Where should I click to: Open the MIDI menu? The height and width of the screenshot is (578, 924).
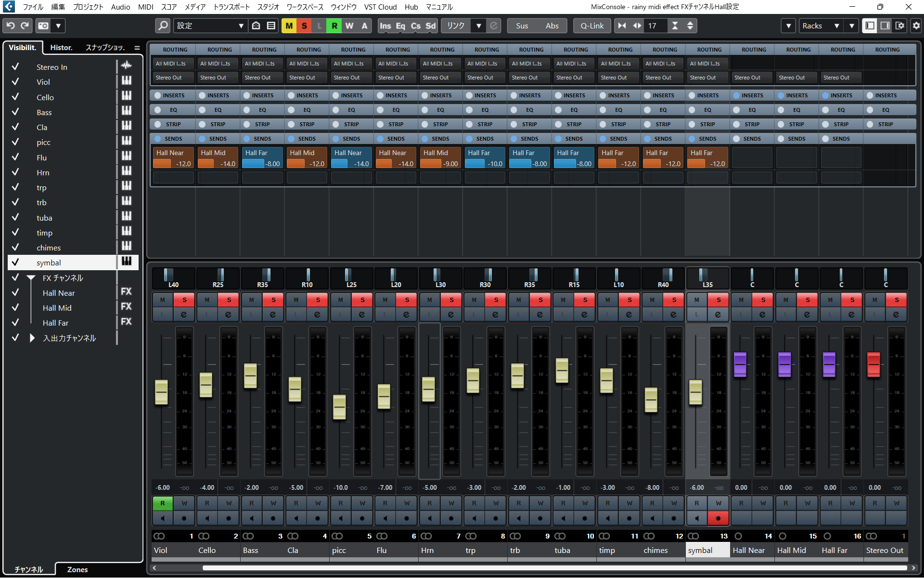(145, 7)
